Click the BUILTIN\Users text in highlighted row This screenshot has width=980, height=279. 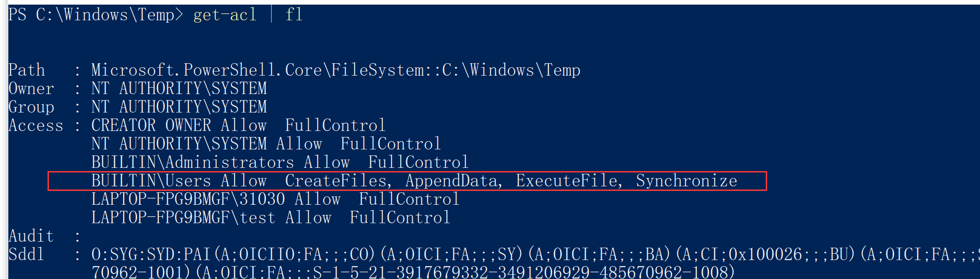(151, 181)
